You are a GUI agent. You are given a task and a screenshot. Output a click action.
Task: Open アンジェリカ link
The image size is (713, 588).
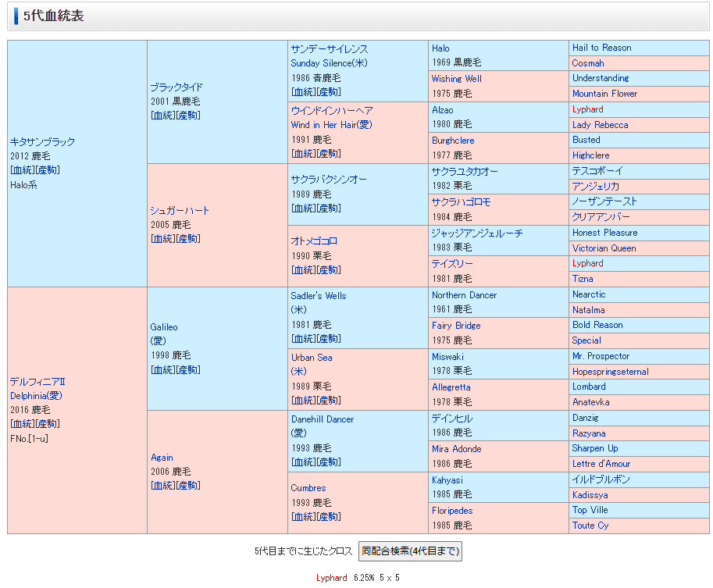coord(596,187)
